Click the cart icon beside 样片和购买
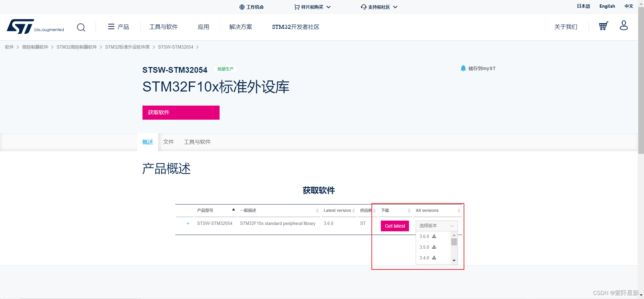This screenshot has width=644, height=299. tap(297, 7)
